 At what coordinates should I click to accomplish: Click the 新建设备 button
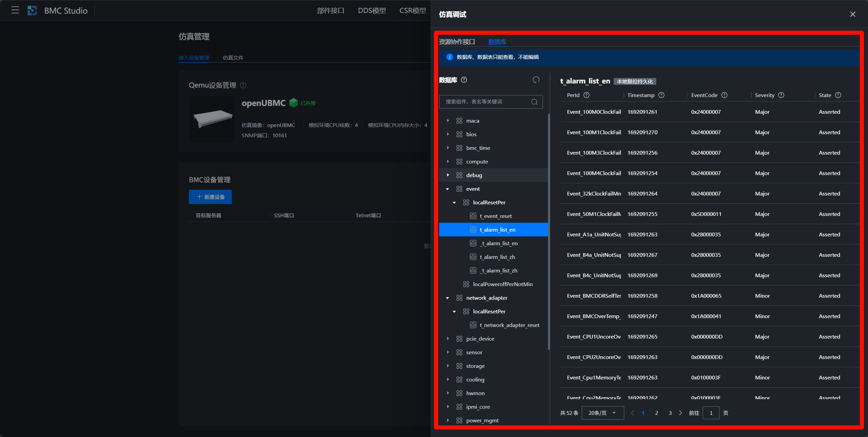point(210,197)
